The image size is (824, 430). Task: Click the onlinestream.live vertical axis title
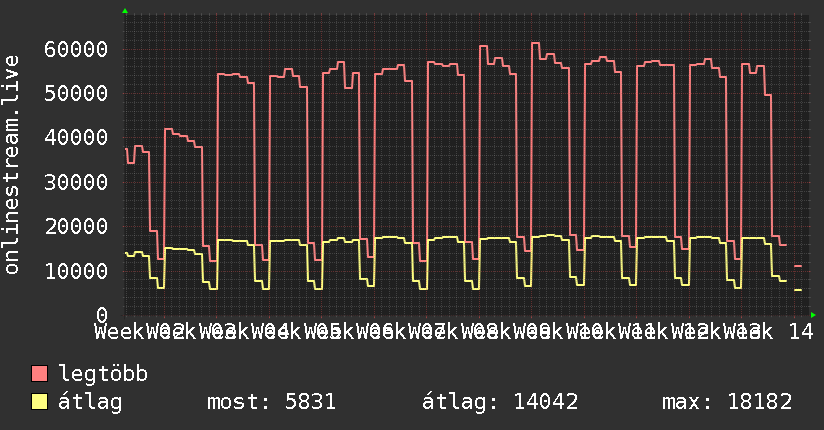(x=11, y=165)
